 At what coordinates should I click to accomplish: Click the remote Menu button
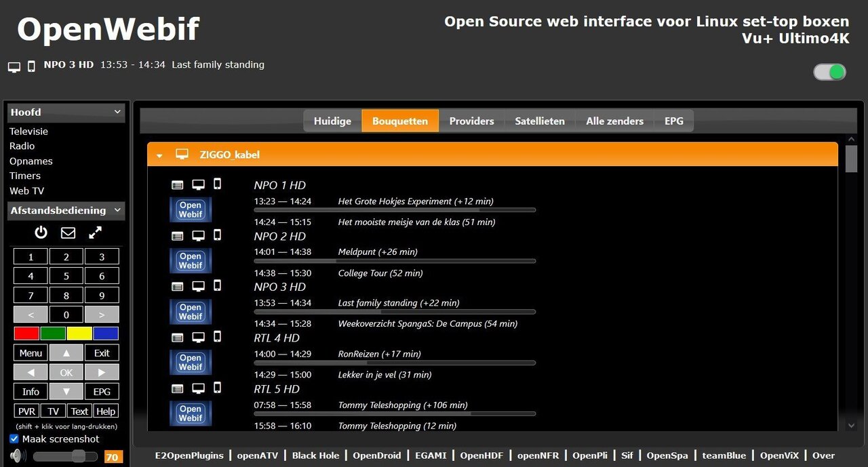[31, 353]
